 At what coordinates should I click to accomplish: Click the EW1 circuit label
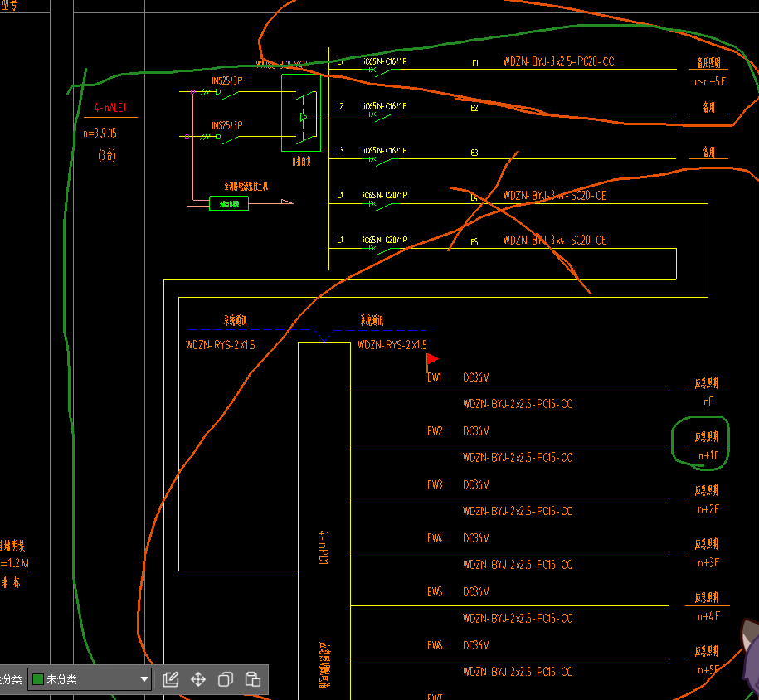(434, 377)
